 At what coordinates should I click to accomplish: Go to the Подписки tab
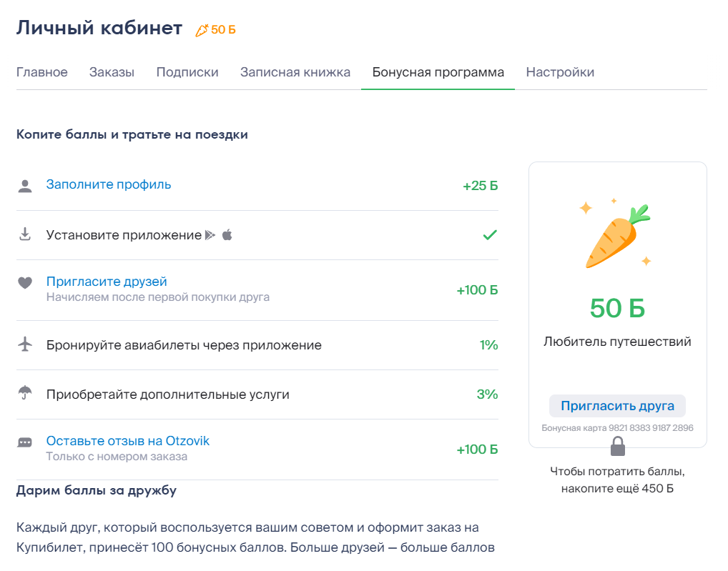[x=187, y=72]
